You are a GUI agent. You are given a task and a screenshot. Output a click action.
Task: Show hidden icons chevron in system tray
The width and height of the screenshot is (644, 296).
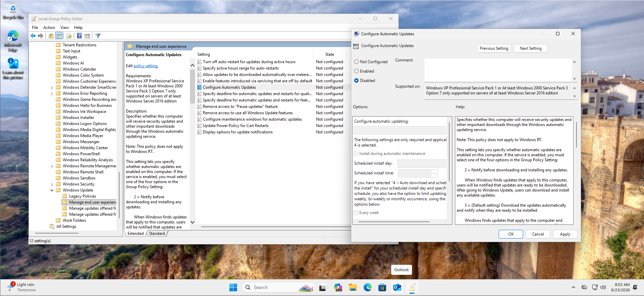573,288
